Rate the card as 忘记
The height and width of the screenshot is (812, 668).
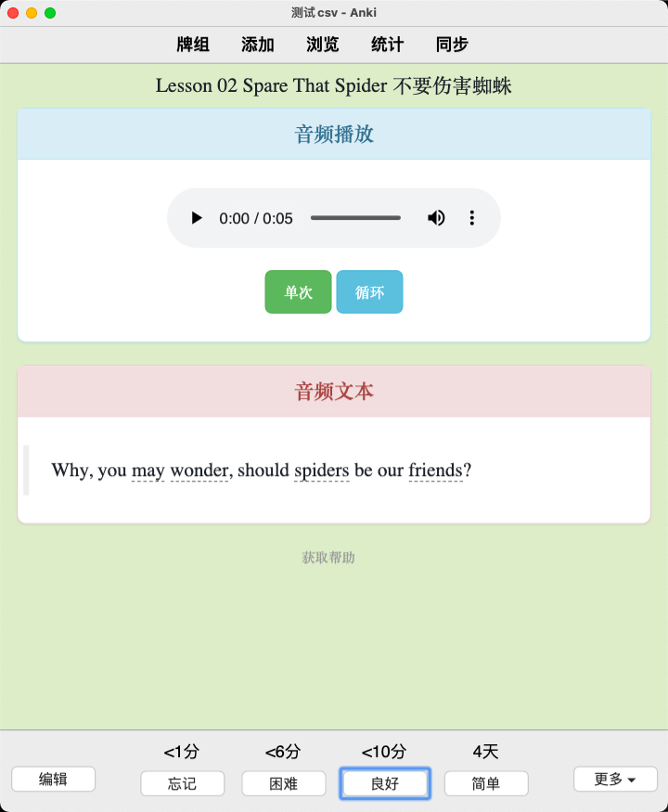point(182,783)
